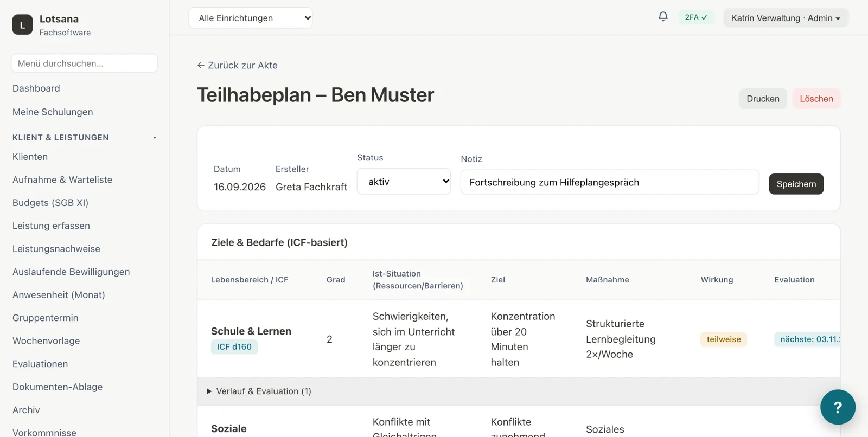The image size is (868, 437).
Task: Open the Status dropdown set to aktiv
Action: [404, 182]
